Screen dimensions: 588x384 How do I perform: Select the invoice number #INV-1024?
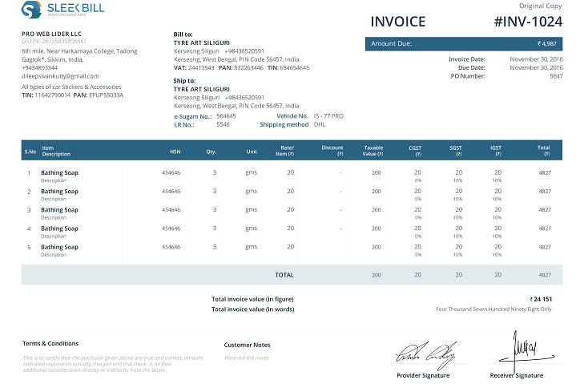(528, 22)
